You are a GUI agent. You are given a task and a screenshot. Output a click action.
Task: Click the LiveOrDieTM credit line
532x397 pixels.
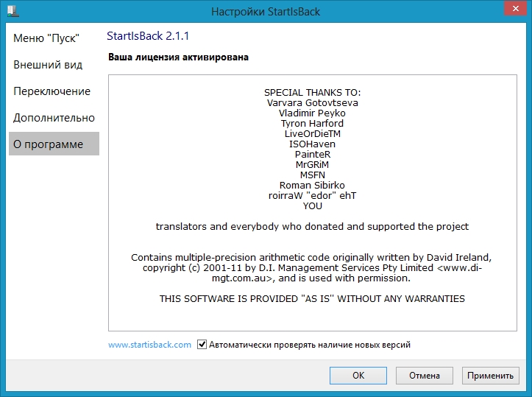[x=313, y=133]
